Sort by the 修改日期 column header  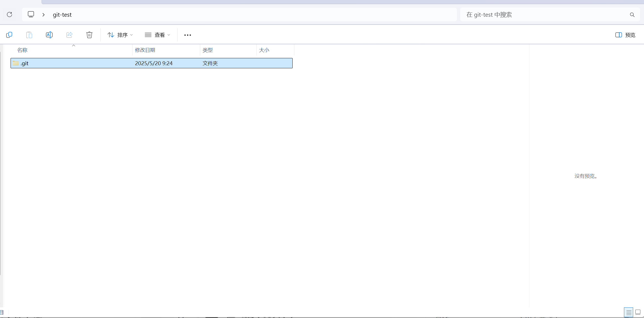coord(145,50)
